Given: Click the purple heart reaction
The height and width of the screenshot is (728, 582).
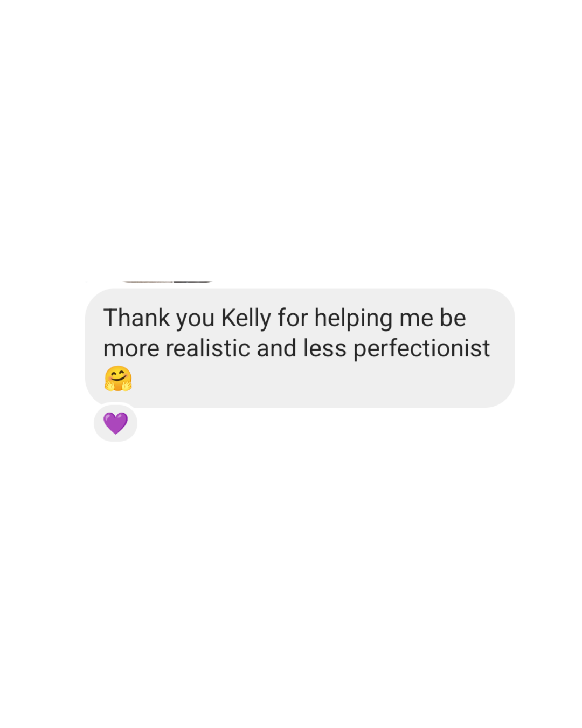Looking at the screenshot, I should [115, 423].
